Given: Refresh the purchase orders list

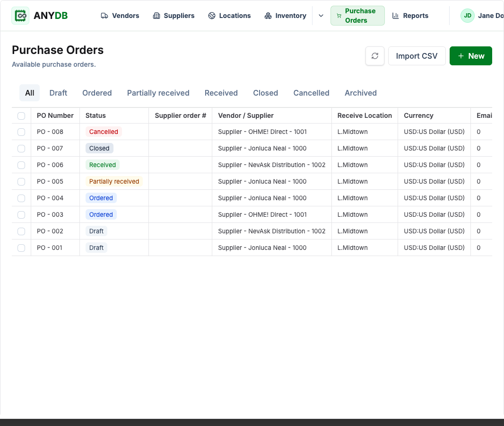Looking at the screenshot, I should click(375, 56).
